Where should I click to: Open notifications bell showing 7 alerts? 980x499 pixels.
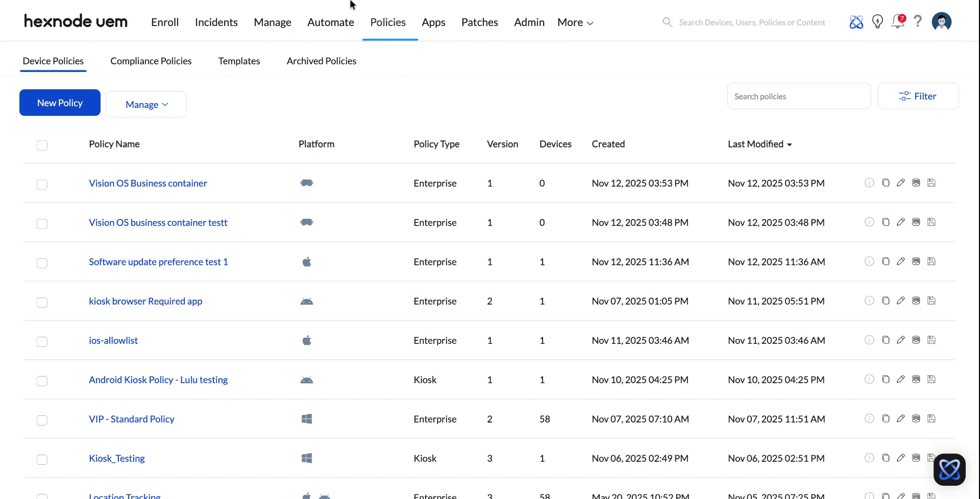click(898, 22)
